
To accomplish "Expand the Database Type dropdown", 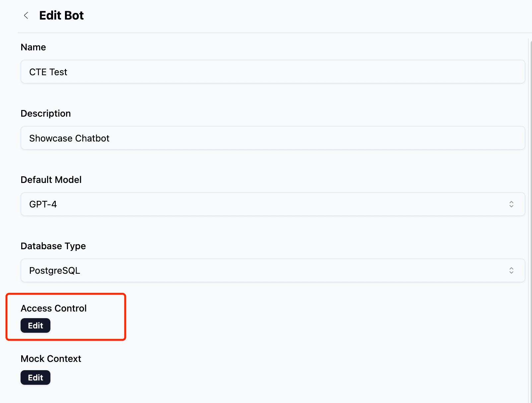I will click(272, 270).
